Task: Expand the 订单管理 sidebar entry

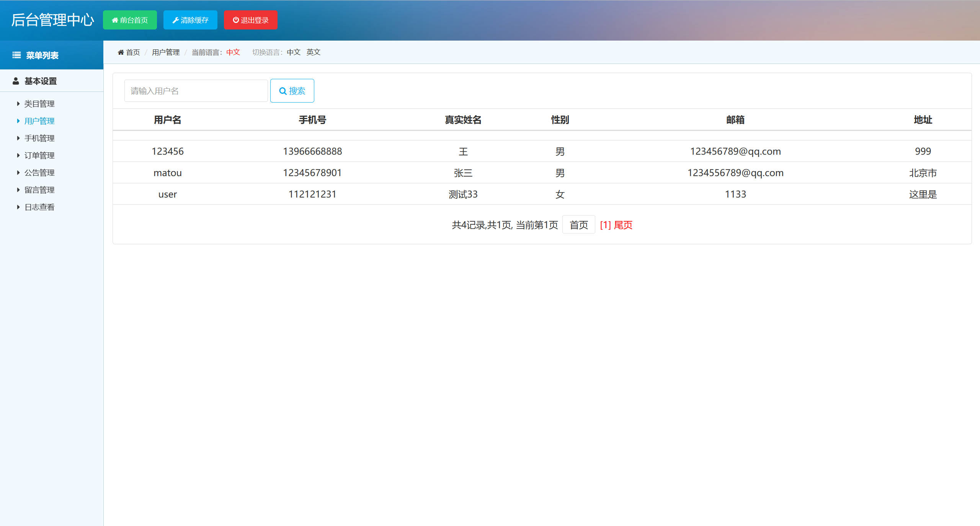Action: (39, 155)
